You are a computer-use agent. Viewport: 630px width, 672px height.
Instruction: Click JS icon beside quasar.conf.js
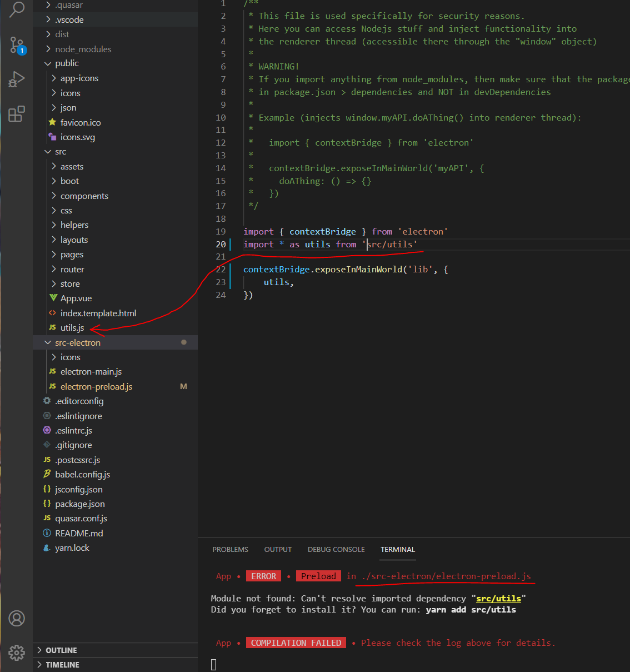pyautogui.click(x=47, y=518)
